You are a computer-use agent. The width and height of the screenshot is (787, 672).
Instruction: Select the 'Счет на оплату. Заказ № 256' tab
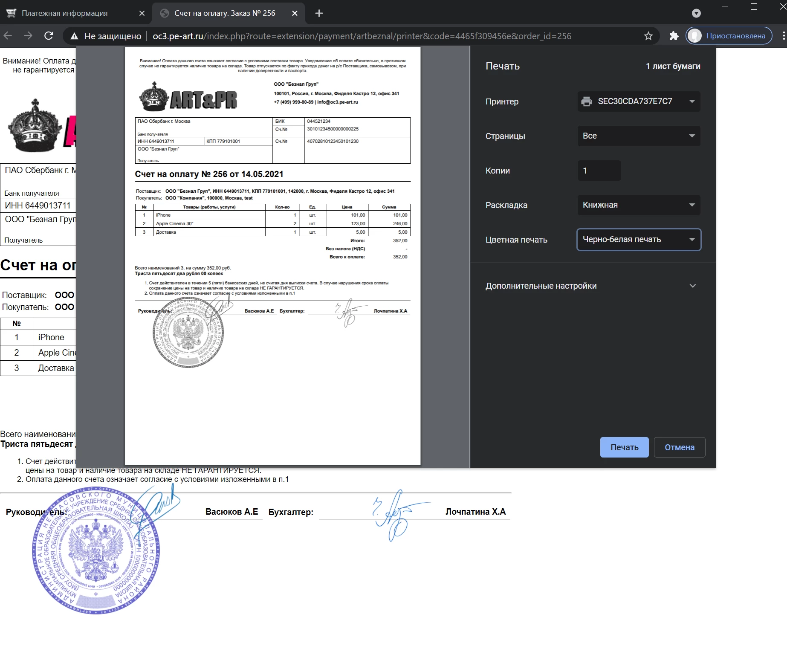pos(229,13)
